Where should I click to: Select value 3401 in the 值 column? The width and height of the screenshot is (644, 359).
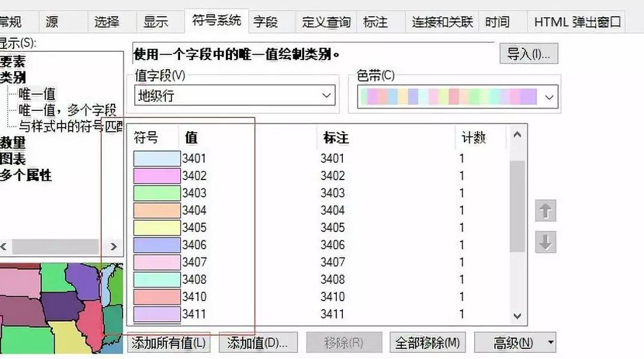click(x=194, y=159)
